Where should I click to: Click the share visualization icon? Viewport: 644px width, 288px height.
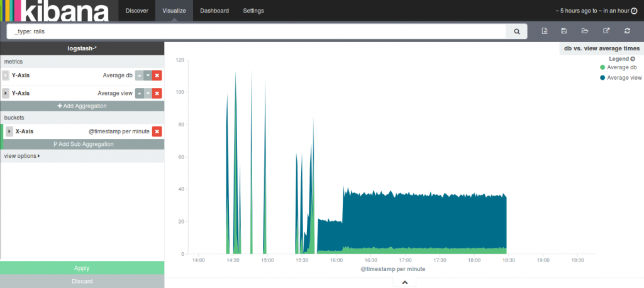606,31
